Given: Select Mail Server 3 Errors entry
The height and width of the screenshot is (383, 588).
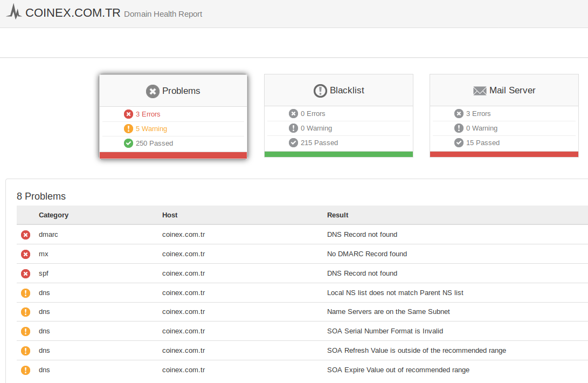Looking at the screenshot, I should [x=478, y=113].
